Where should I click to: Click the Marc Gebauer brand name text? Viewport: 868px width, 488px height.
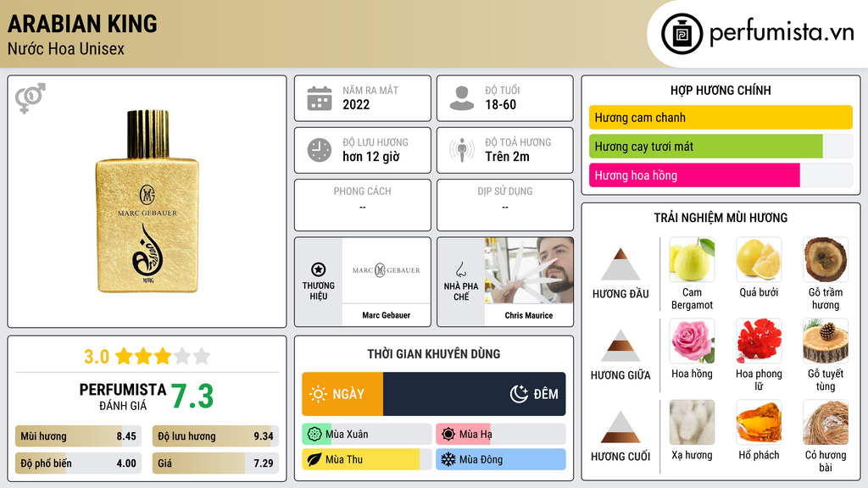387,315
